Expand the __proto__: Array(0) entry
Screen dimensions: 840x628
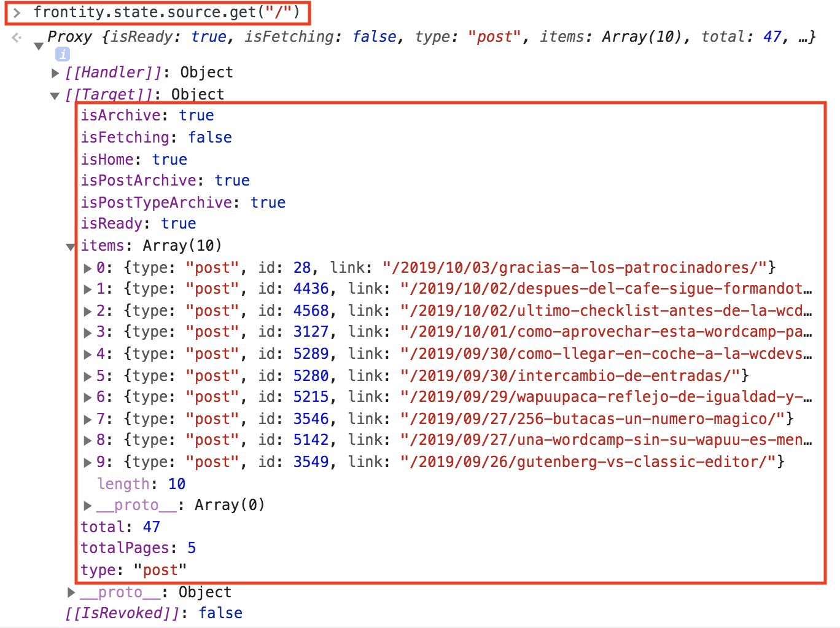pyautogui.click(x=88, y=506)
